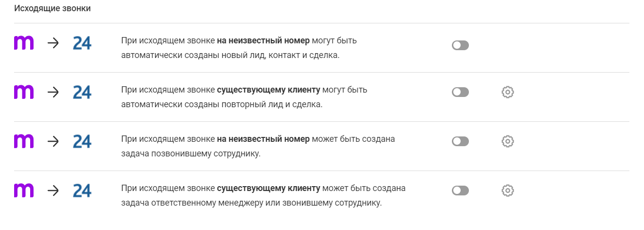Click arrow icon in the new lead row
The width and height of the screenshot is (644, 230).
[x=53, y=43]
